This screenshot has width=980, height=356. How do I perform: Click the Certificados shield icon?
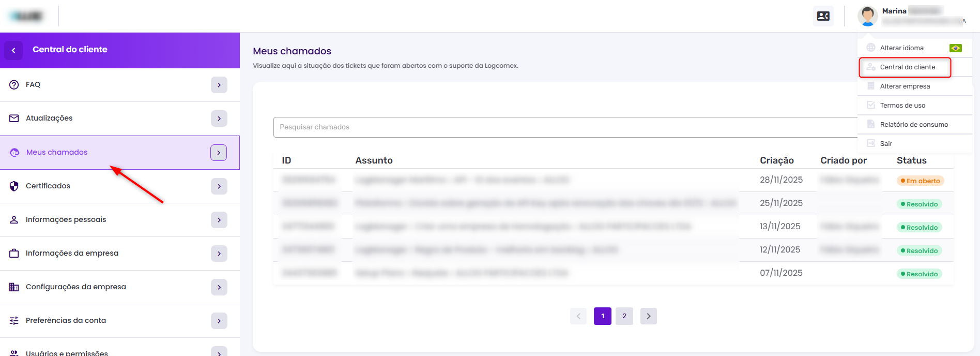(14, 186)
